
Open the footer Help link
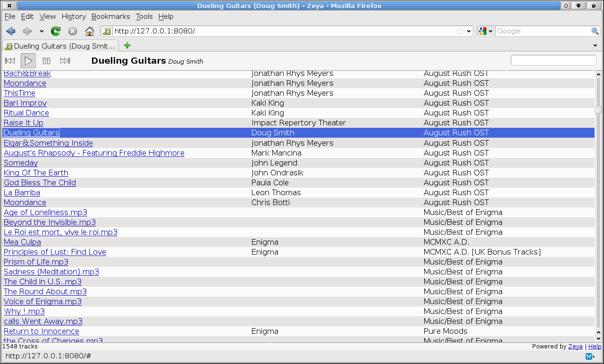595,347
